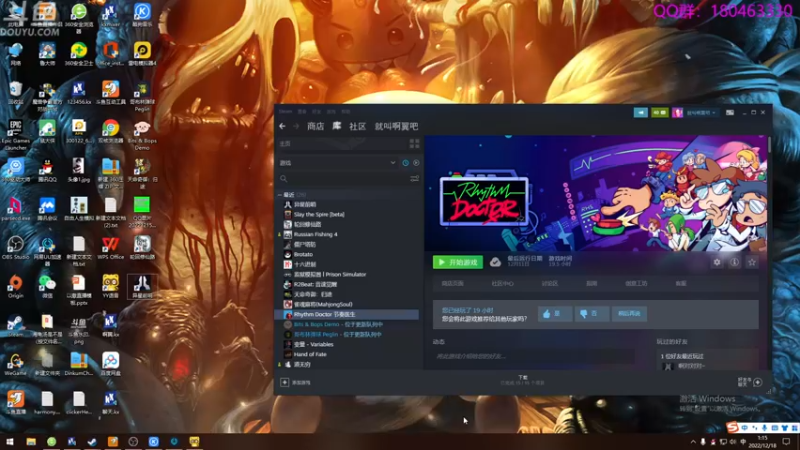Open Bits & Bops Demo desktop icon
Viewport: 800px width, 450px height.
click(142, 134)
